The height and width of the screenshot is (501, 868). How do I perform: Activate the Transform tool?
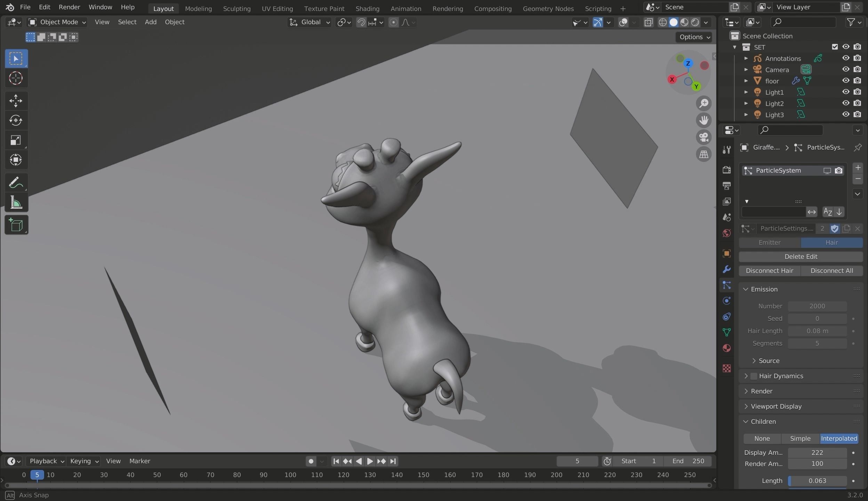[16, 160]
